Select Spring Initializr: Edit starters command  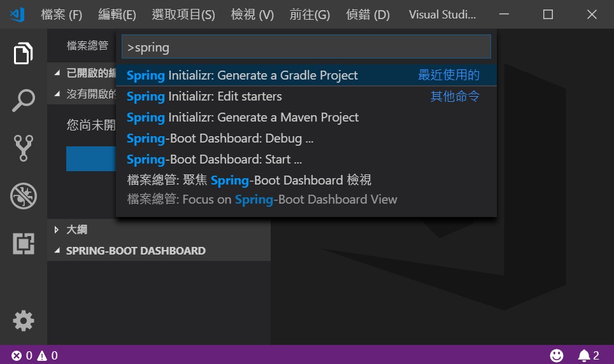[x=306, y=96]
